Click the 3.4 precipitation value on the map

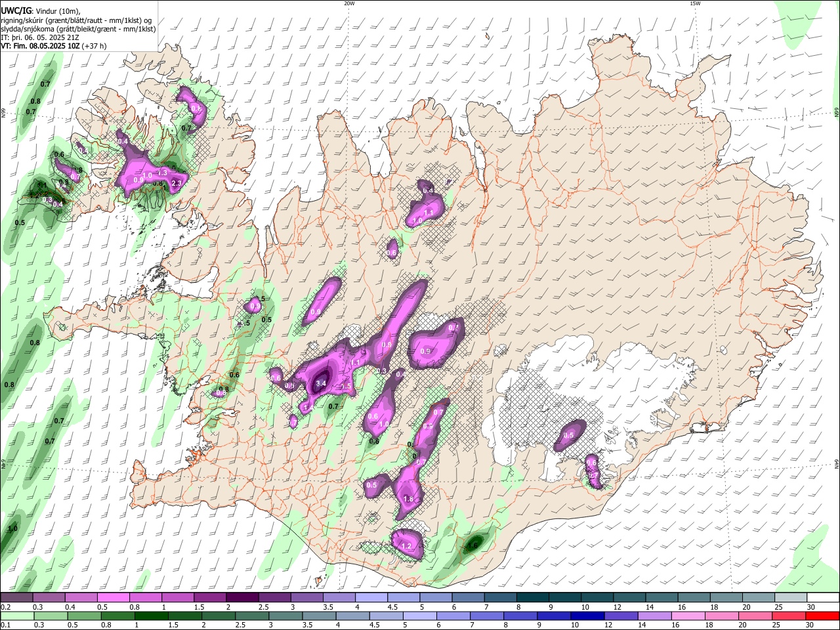pyautogui.click(x=321, y=383)
